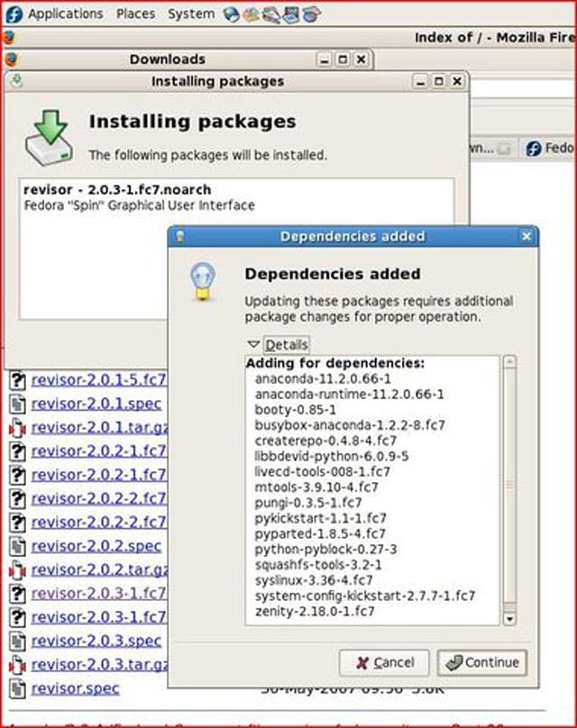Open the revisor-2.0.2.spec link
The width and height of the screenshot is (577, 728).
point(96,546)
